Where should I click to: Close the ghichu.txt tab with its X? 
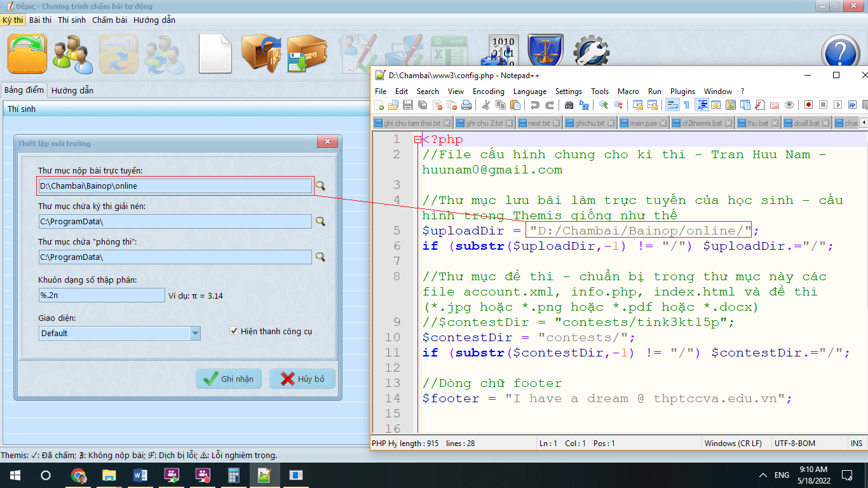tap(611, 123)
